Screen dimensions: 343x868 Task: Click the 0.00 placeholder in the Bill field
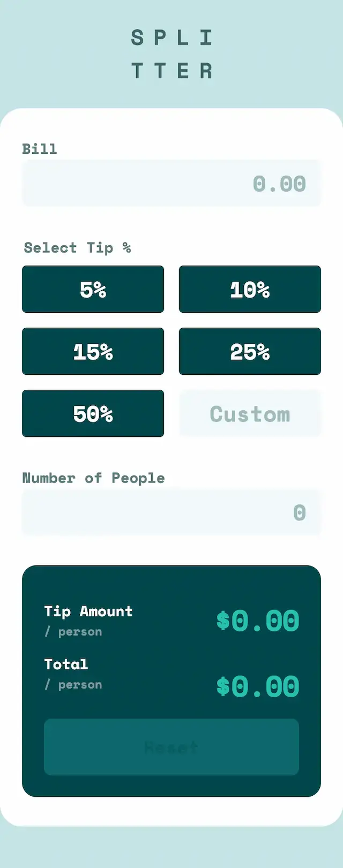(279, 183)
